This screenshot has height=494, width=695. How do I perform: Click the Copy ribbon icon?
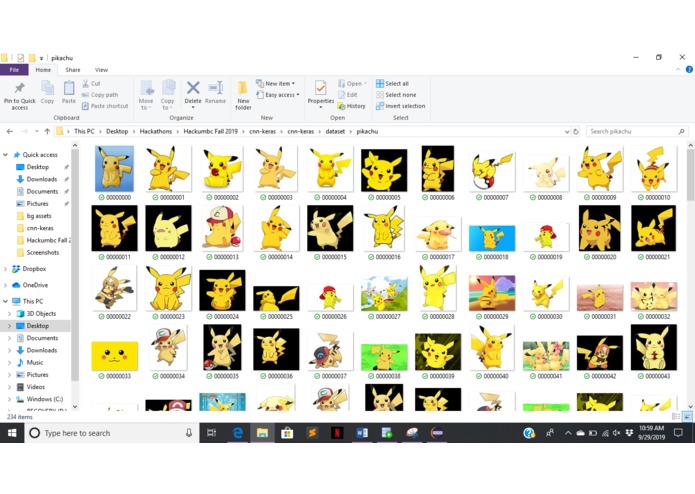[x=47, y=88]
